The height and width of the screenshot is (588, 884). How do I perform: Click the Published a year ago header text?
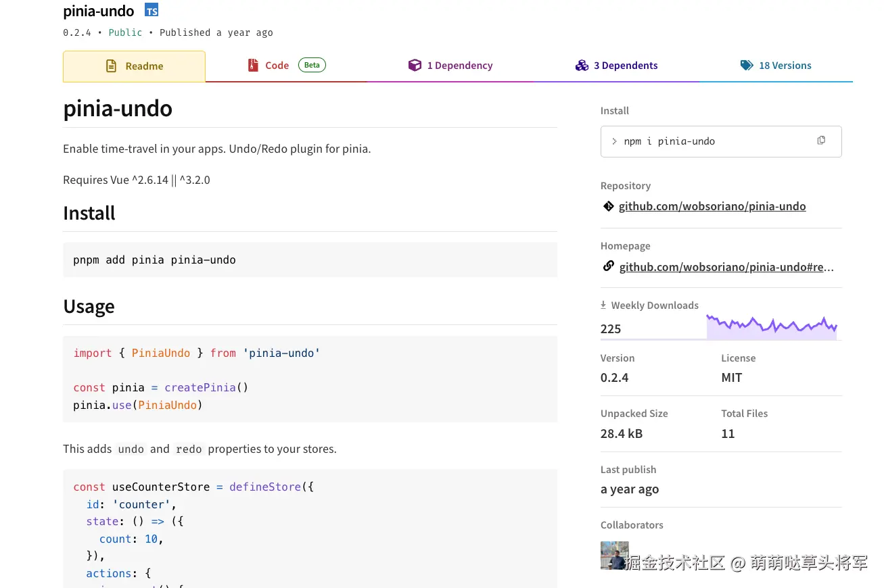[x=216, y=32]
